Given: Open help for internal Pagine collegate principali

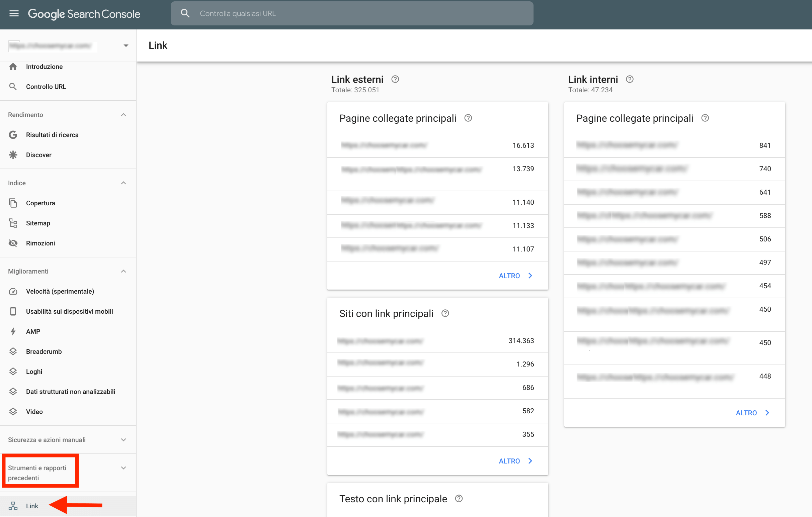Looking at the screenshot, I should 705,118.
